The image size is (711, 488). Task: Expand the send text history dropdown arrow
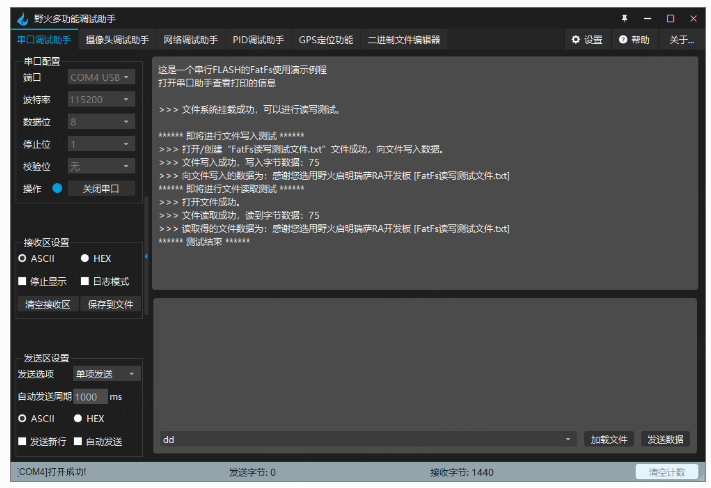(569, 439)
